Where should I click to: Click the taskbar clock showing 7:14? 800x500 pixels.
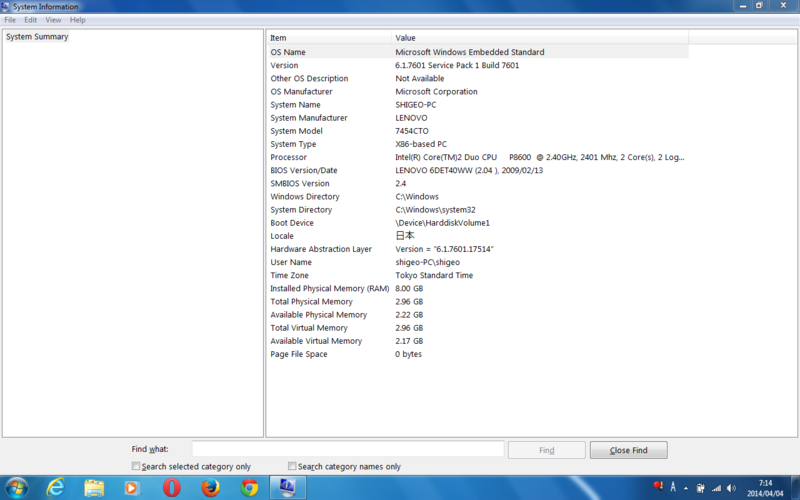coord(765,488)
